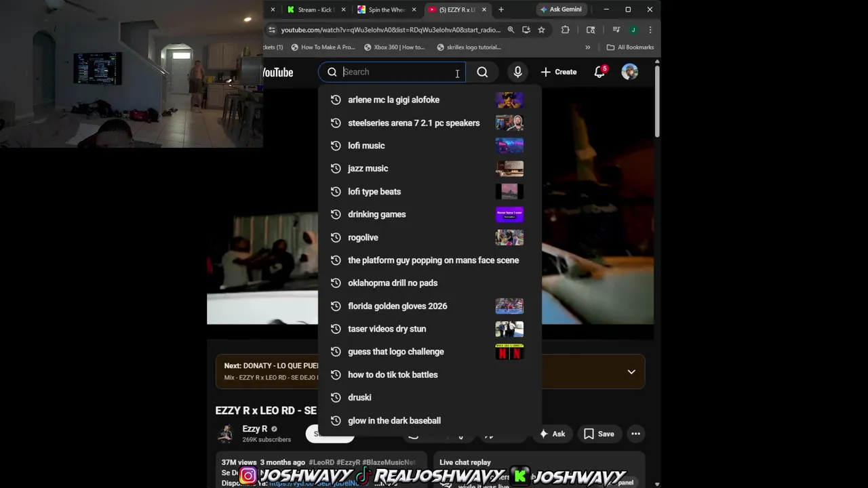Click thumbnail beside 'florida golden gloves 2026'
Viewport: 868px width, 488px height.
click(x=509, y=306)
